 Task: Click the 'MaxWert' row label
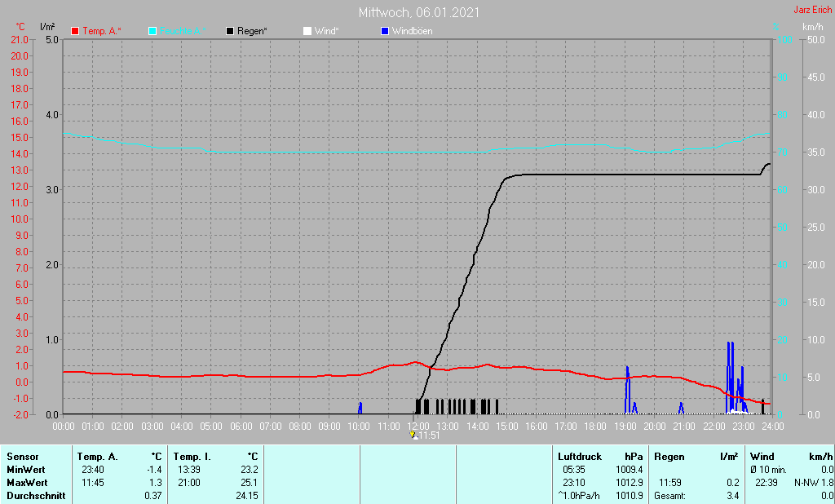[x=27, y=483]
